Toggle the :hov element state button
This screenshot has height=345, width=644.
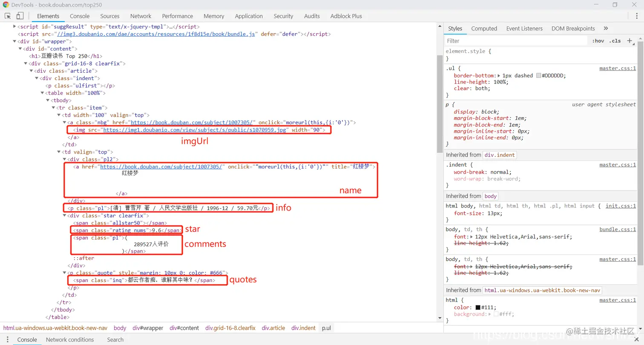click(x=598, y=41)
